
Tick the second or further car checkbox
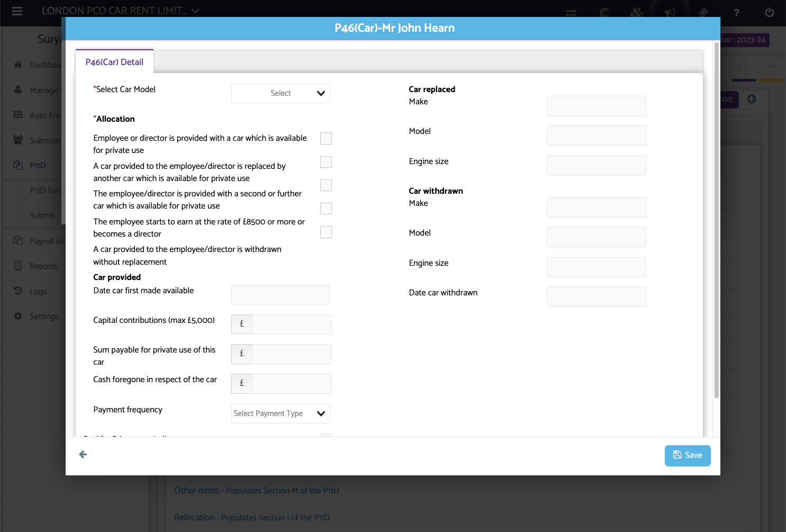326,185
